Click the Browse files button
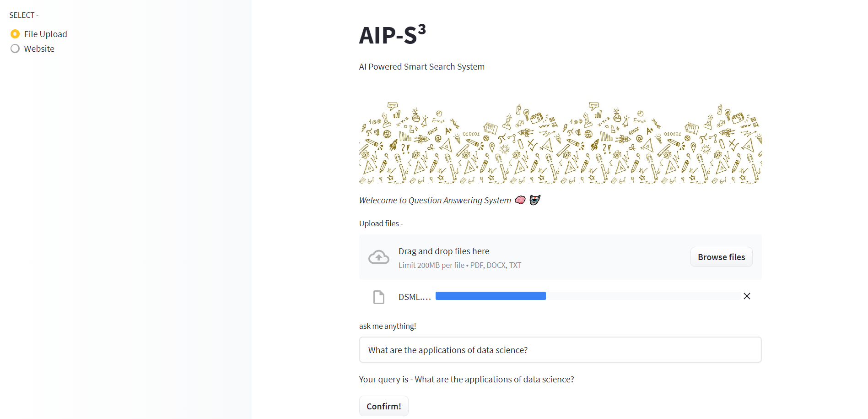Image resolution: width=868 pixels, height=419 pixels. (721, 257)
